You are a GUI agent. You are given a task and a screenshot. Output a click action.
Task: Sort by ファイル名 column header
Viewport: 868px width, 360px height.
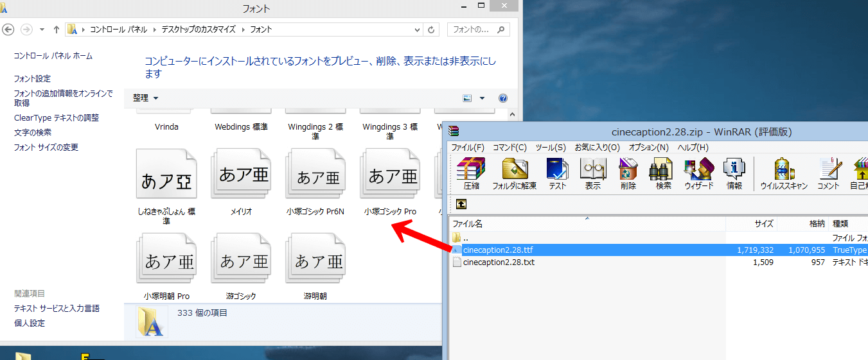[587, 224]
